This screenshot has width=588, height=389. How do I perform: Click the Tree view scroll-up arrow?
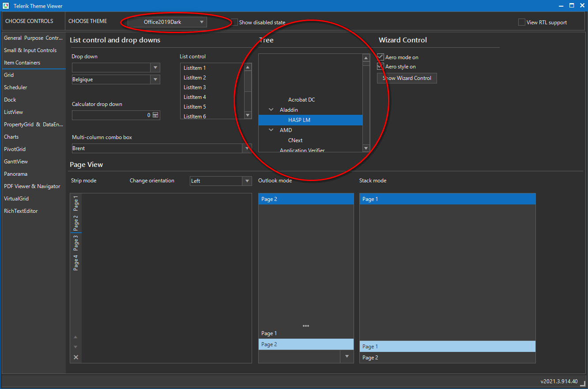366,58
